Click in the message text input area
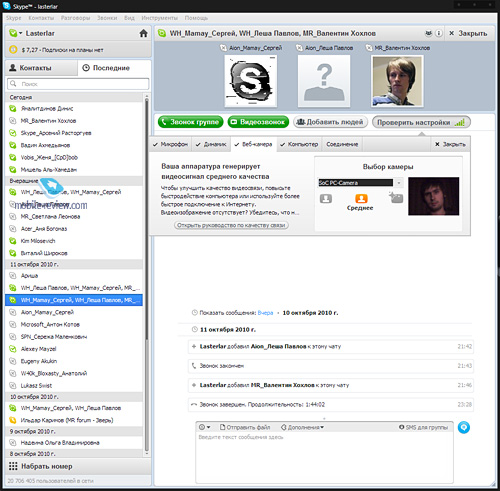 click(324, 457)
